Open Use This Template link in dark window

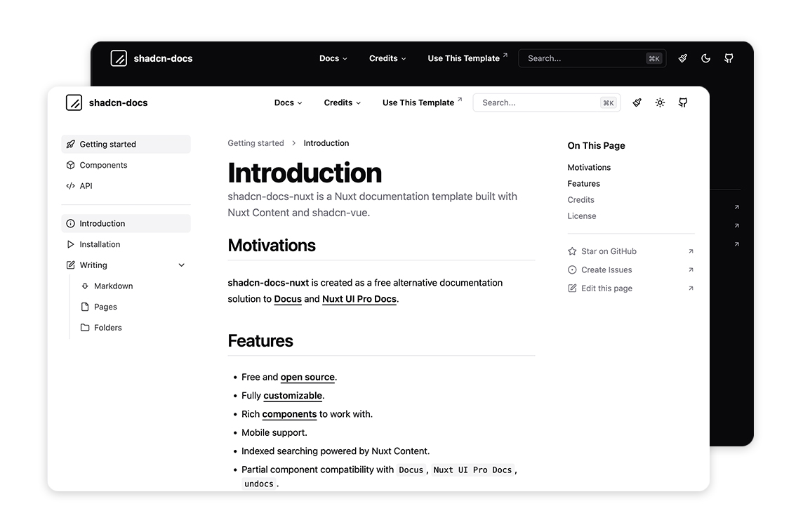(x=467, y=58)
